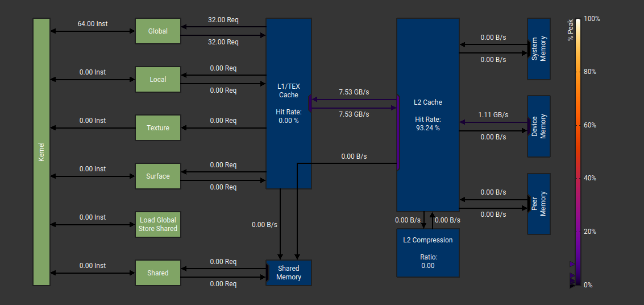The height and width of the screenshot is (305, 644).
Task: Click the % Peak color gradient bar
Action: click(x=578, y=152)
